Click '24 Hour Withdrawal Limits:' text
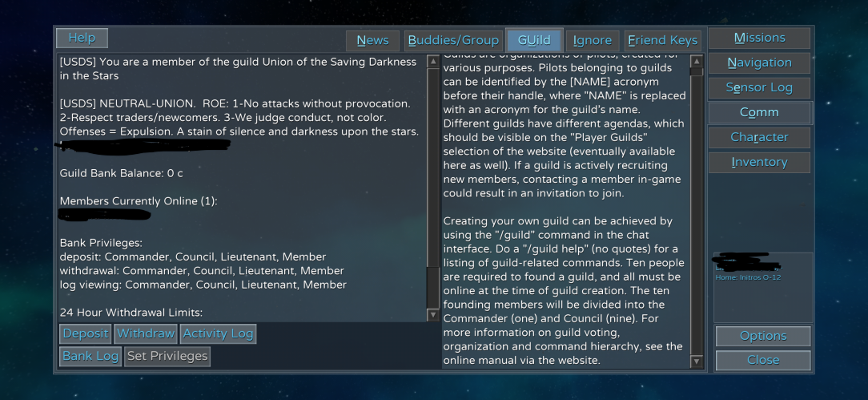The width and height of the screenshot is (868, 400). [131, 313]
